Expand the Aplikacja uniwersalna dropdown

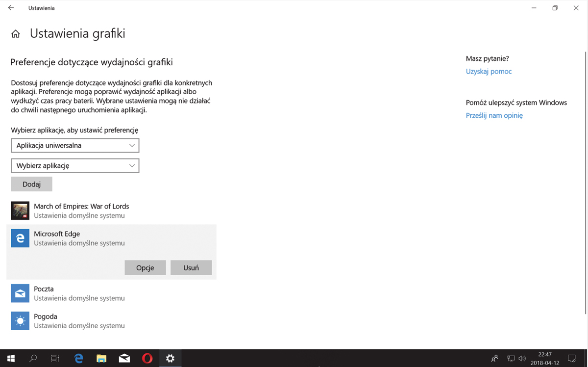pos(75,145)
